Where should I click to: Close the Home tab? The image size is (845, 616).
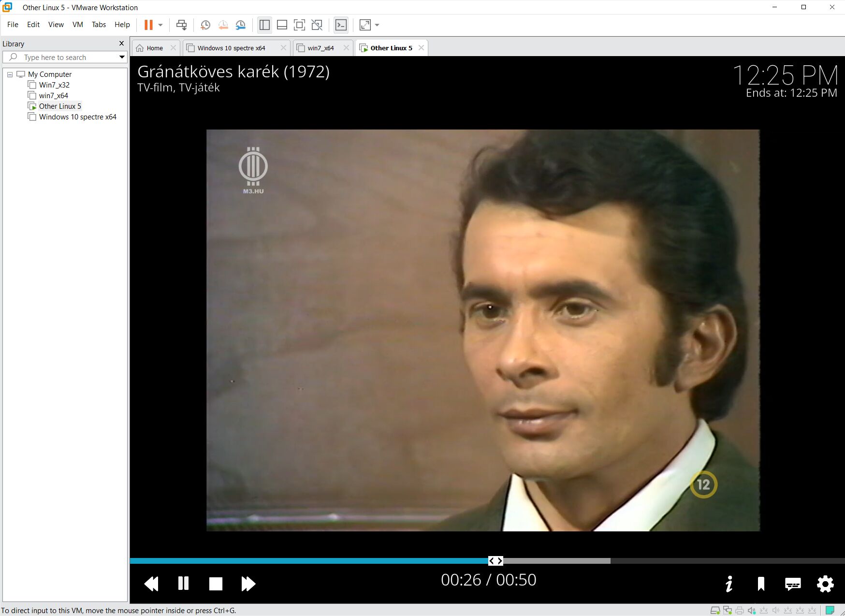(x=174, y=48)
